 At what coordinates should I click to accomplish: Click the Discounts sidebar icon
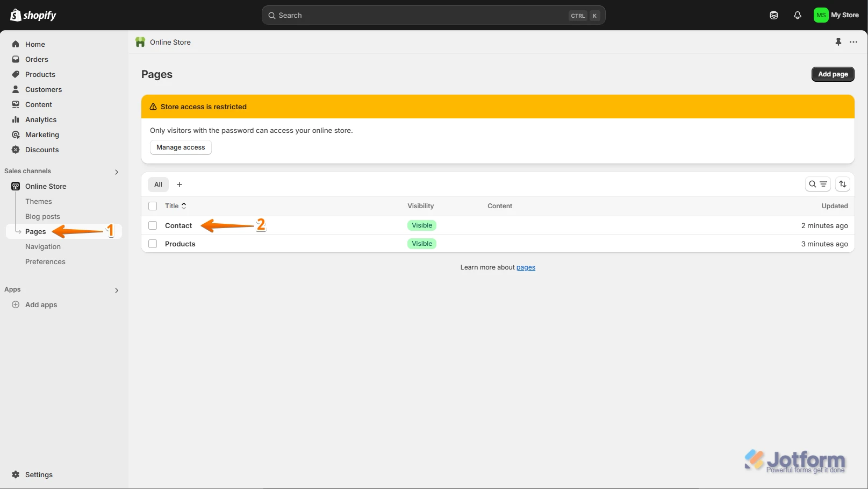(x=16, y=150)
